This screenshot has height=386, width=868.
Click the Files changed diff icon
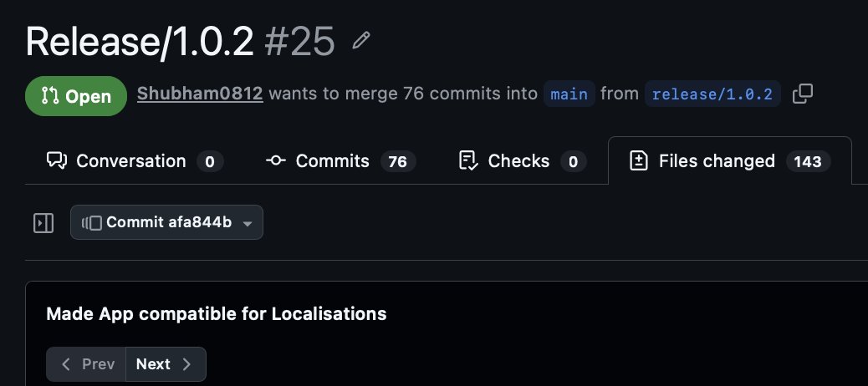pyautogui.click(x=639, y=160)
